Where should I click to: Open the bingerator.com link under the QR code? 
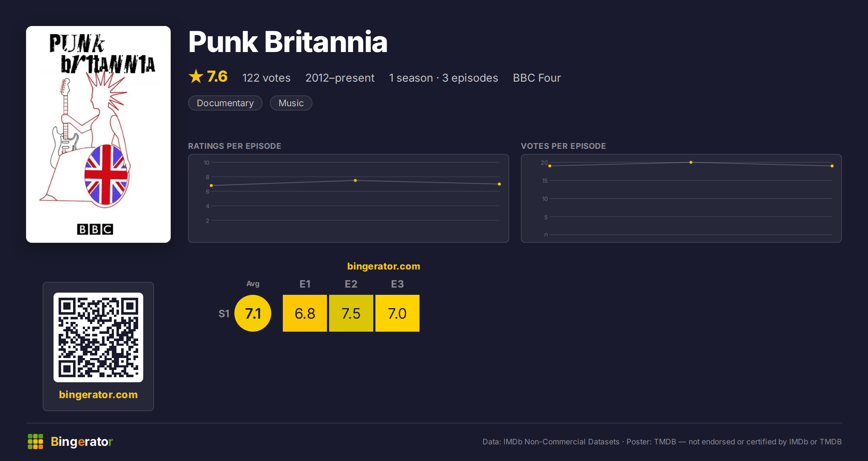(98, 395)
